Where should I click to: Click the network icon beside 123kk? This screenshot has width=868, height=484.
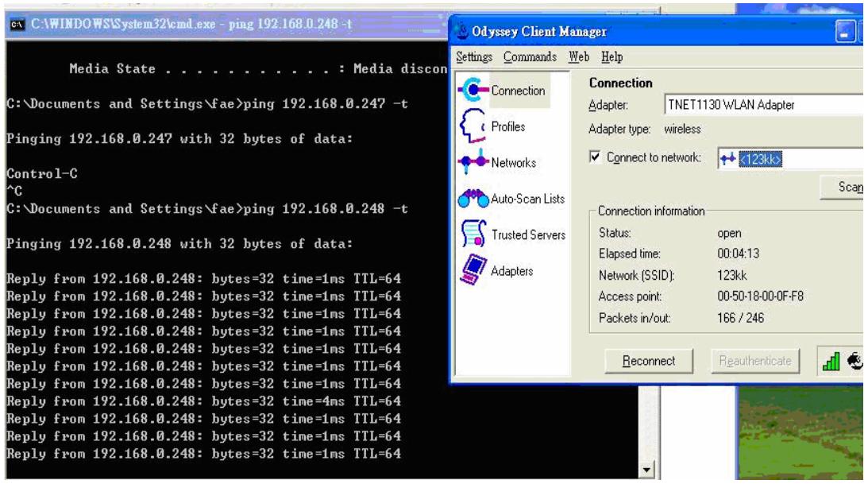coord(728,159)
